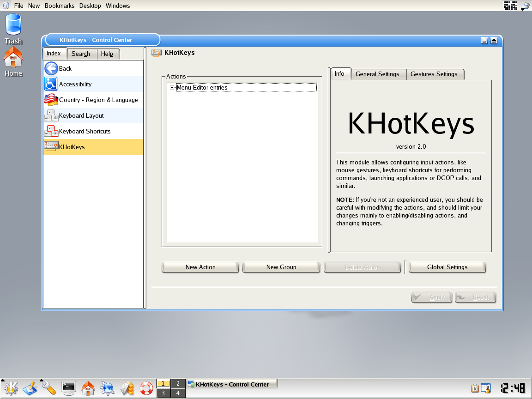Select Country - Region & Language entry
532x399 pixels.
[93, 100]
